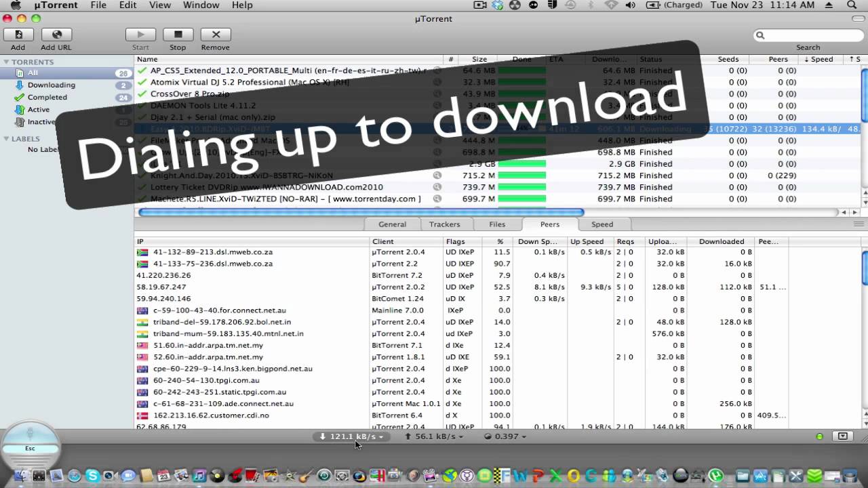This screenshot has width=868, height=488.
Task: Click magnifier icon on Machete.R5.LINE row
Action: [x=437, y=199]
